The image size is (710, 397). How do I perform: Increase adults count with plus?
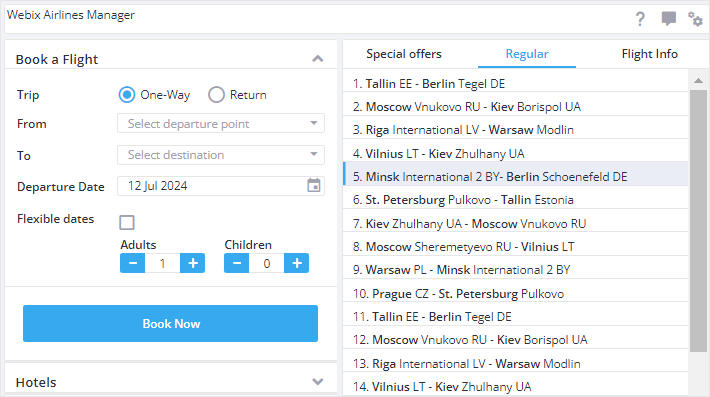192,263
